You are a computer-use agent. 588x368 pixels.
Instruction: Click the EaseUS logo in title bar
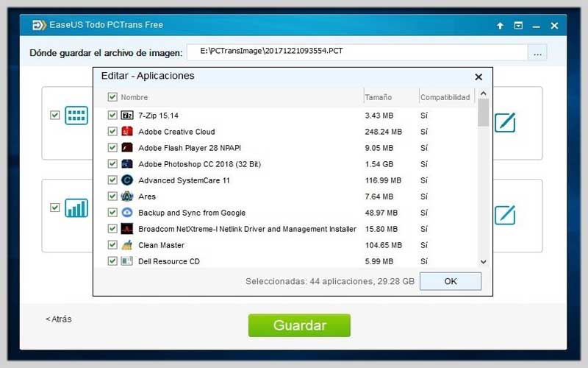(x=40, y=25)
